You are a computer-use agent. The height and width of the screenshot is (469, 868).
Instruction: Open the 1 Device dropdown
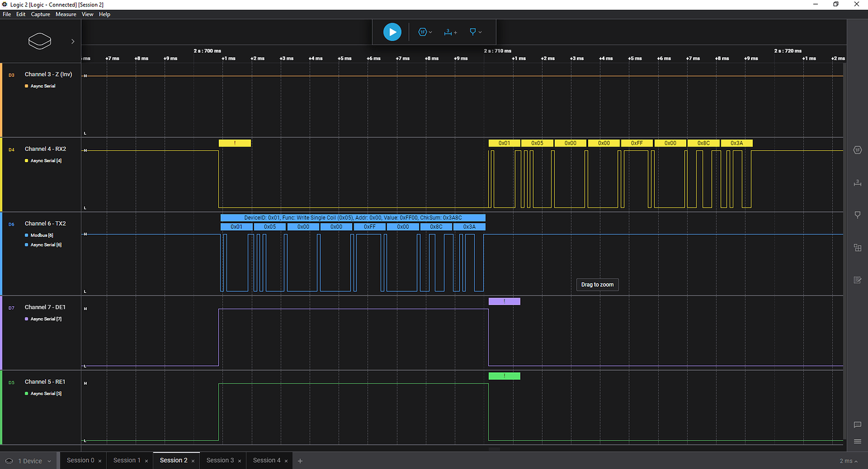click(29, 461)
